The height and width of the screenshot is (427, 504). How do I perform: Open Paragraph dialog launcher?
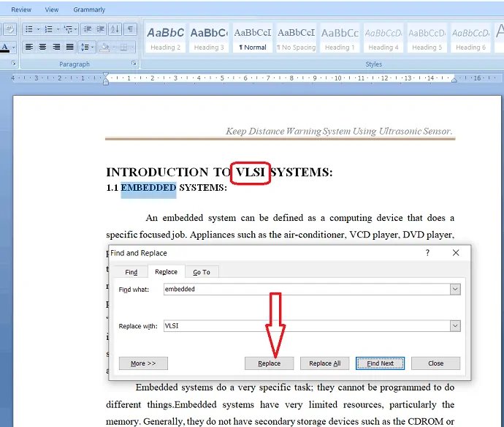point(134,64)
